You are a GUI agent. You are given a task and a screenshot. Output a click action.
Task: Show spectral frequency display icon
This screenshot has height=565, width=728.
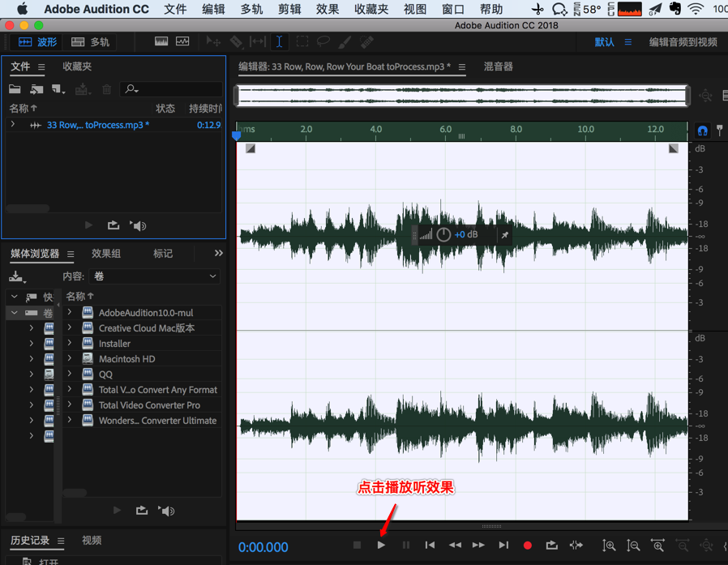(161, 42)
